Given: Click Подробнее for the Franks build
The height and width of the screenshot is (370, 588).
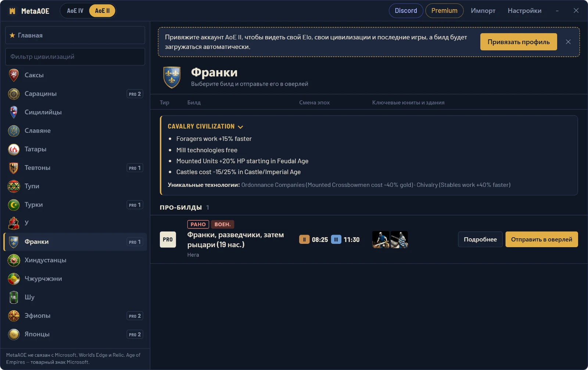Looking at the screenshot, I should [480, 239].
